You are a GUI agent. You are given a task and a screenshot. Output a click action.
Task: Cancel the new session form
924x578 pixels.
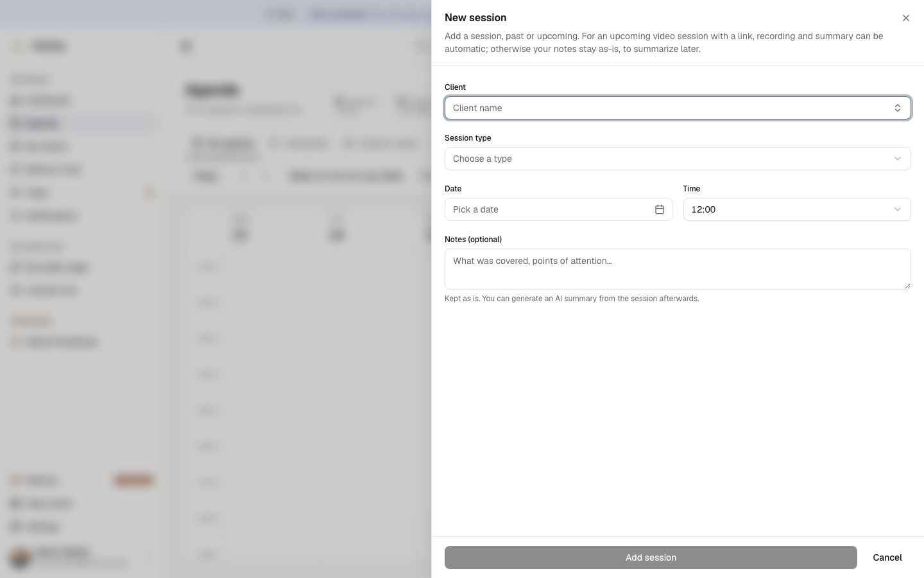[887, 557]
